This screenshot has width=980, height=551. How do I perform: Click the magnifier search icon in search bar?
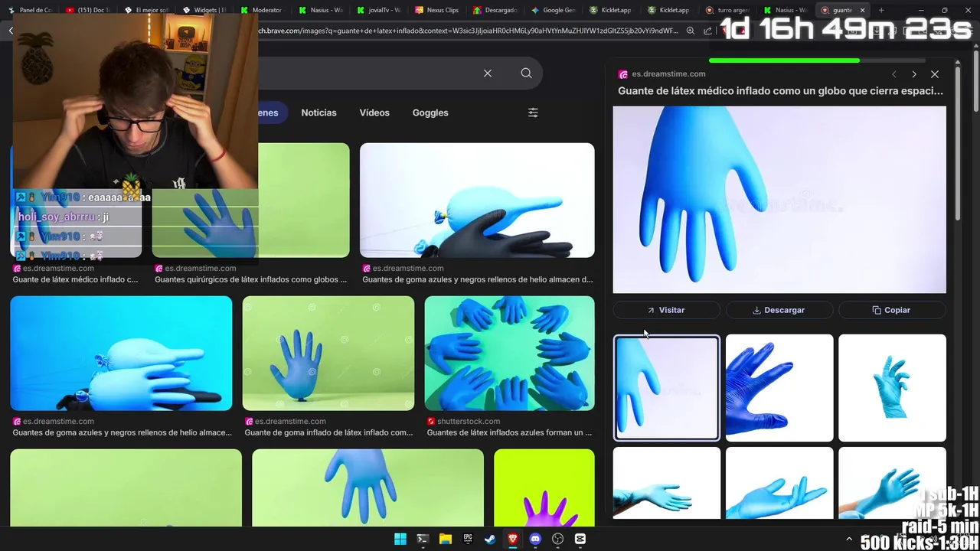coord(526,73)
